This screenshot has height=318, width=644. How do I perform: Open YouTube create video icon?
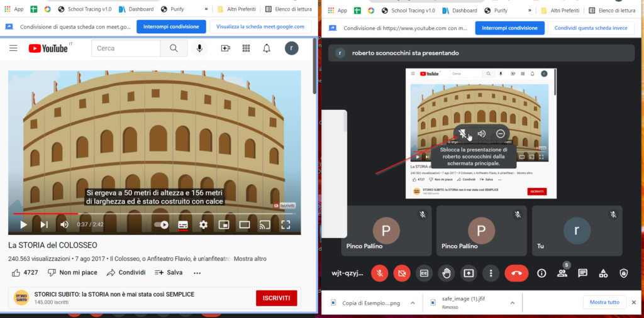click(x=225, y=48)
